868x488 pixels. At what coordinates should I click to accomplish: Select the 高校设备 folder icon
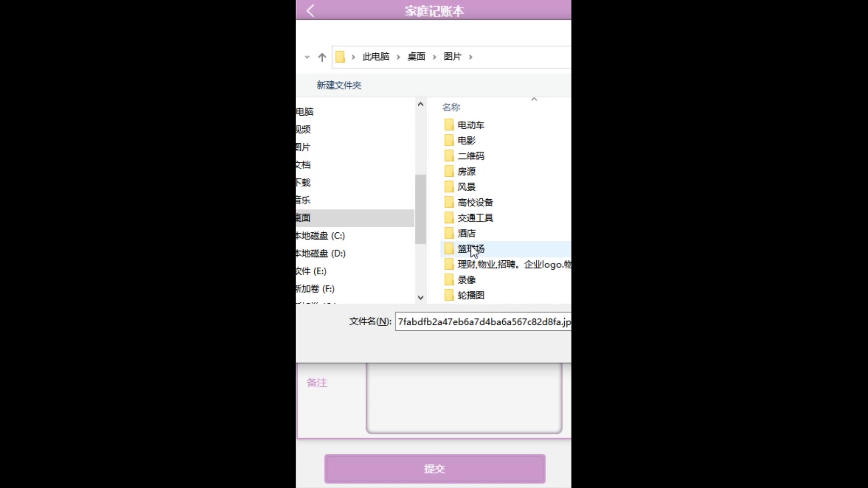coord(449,202)
